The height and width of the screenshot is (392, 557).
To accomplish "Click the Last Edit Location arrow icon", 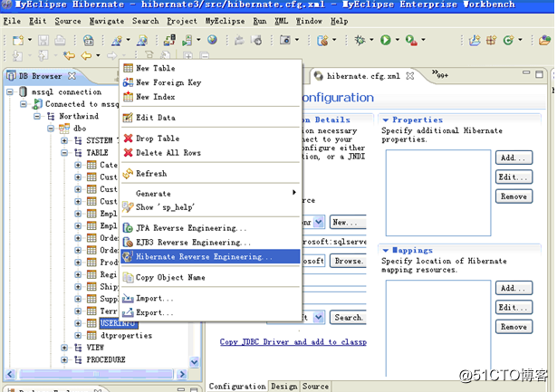I will [x=69, y=56].
